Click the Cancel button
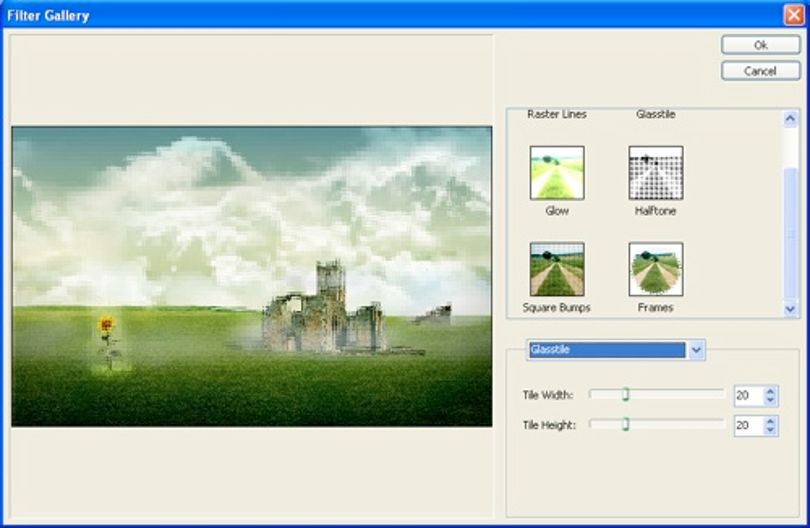Viewport: 810px width, 528px height. pyautogui.click(x=760, y=71)
